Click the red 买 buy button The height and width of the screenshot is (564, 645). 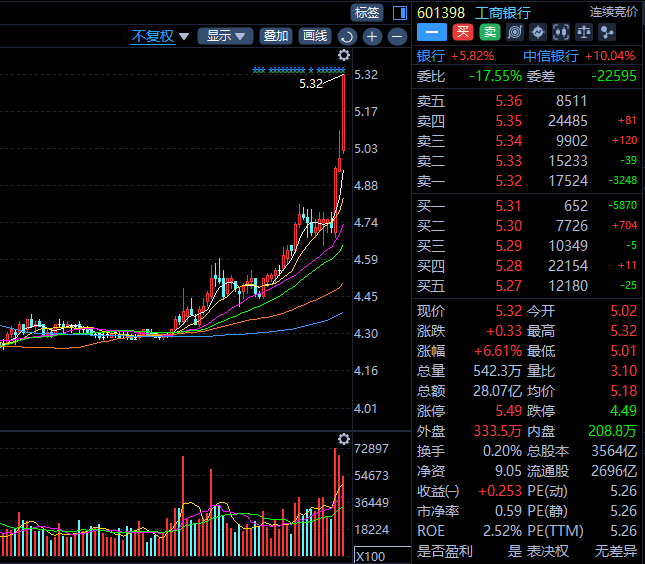click(x=463, y=32)
